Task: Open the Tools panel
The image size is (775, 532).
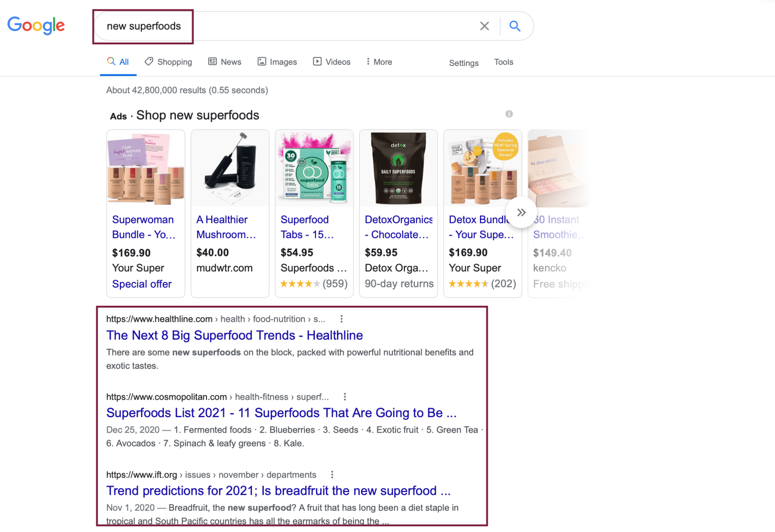Action: point(503,62)
